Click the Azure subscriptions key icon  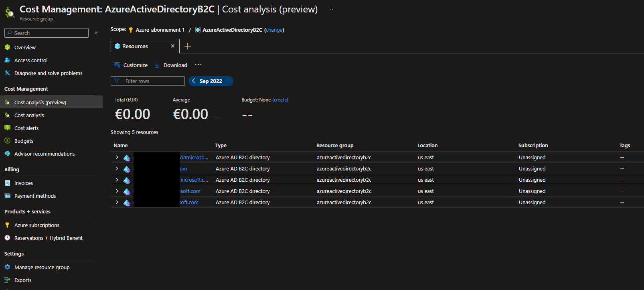point(7,225)
